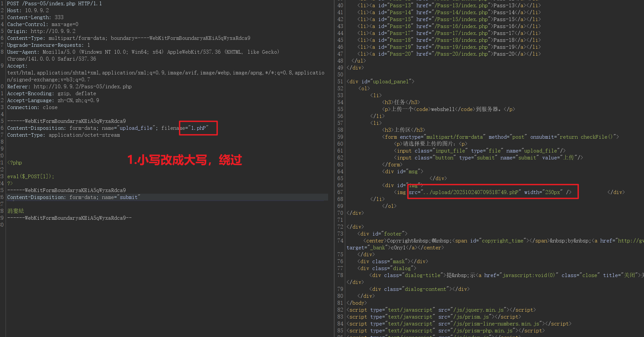Image resolution: width=644 pixels, height=337 pixels.
Task: Select the Pass-18 link line in response
Action: (449, 40)
